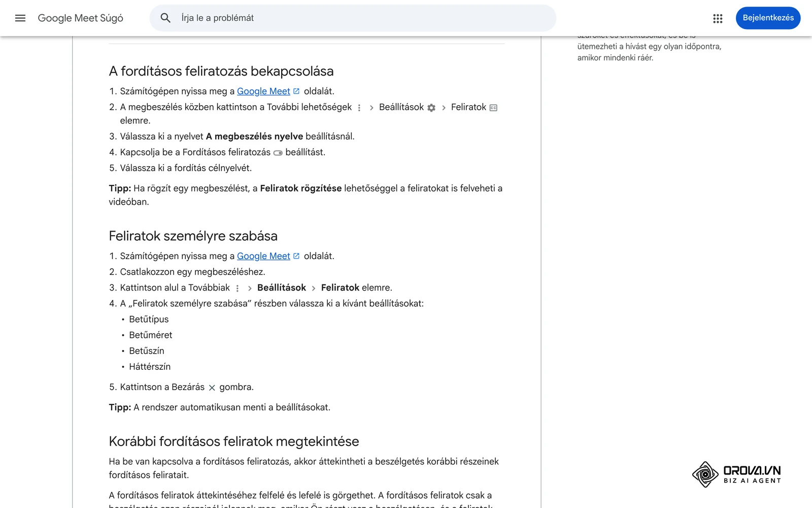The width and height of the screenshot is (812, 508).
Task: Click heading Korábbi fordításos feliratok megtekintése
Action: pyautogui.click(x=234, y=441)
